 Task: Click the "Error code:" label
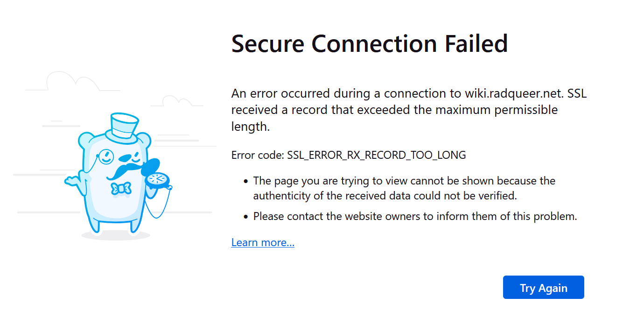point(257,155)
